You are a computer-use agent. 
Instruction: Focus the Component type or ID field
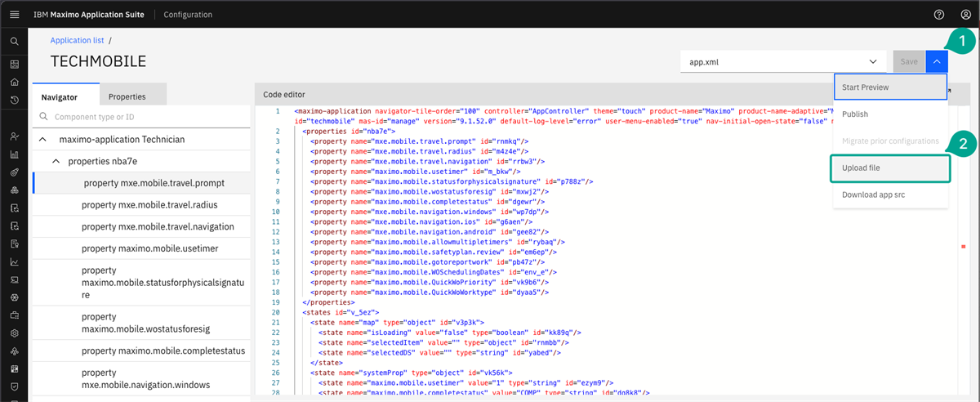[140, 117]
